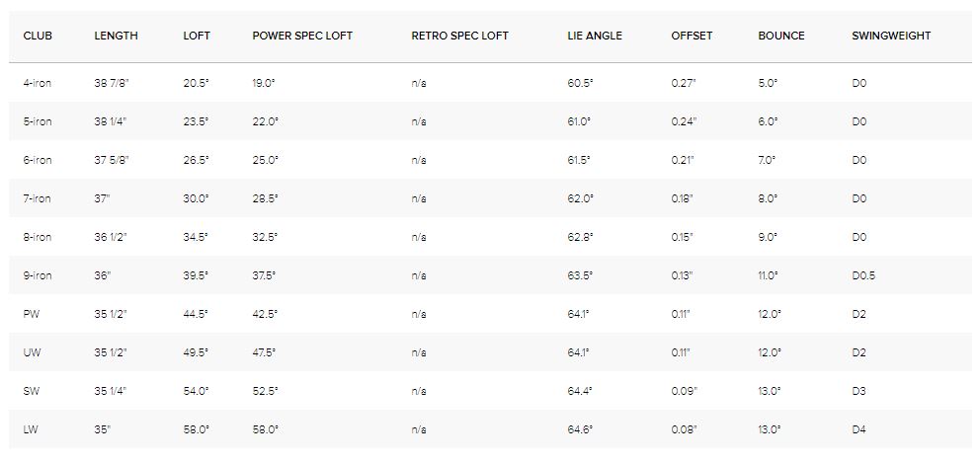This screenshot has height=462, width=980.
Task: Select the 9-iron loft value 39.5°
Action: (x=196, y=275)
